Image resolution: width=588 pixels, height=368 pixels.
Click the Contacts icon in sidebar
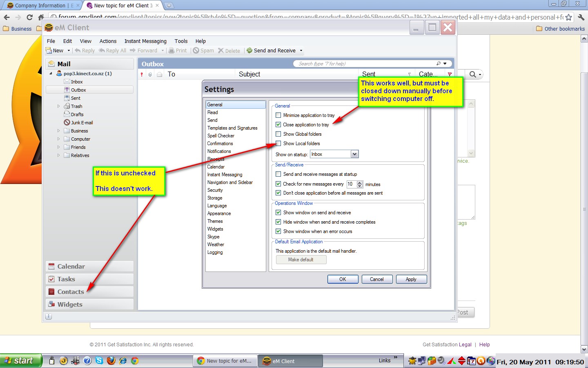click(51, 292)
